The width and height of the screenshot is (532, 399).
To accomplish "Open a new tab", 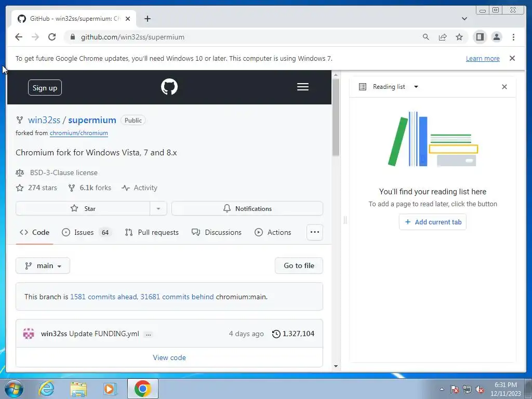I will tap(147, 19).
